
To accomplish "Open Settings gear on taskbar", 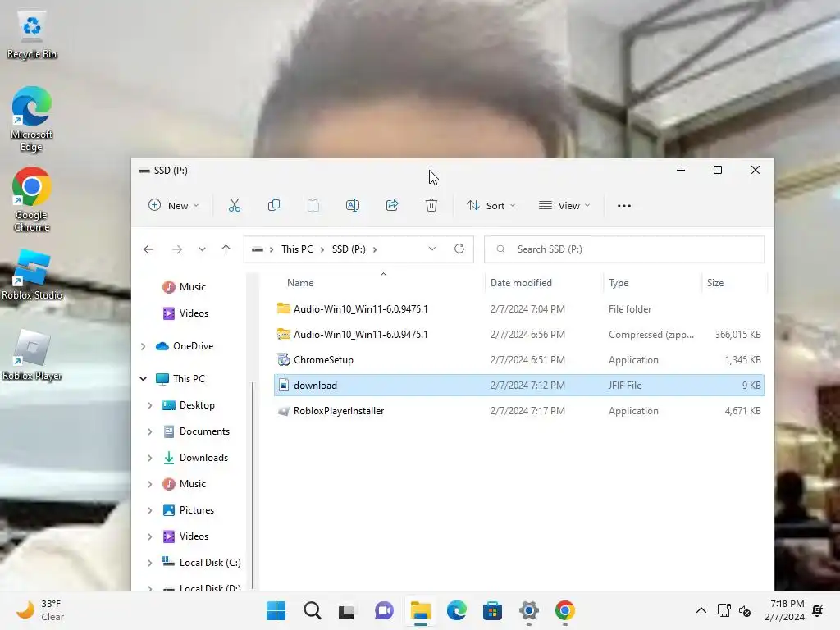I will click(529, 610).
